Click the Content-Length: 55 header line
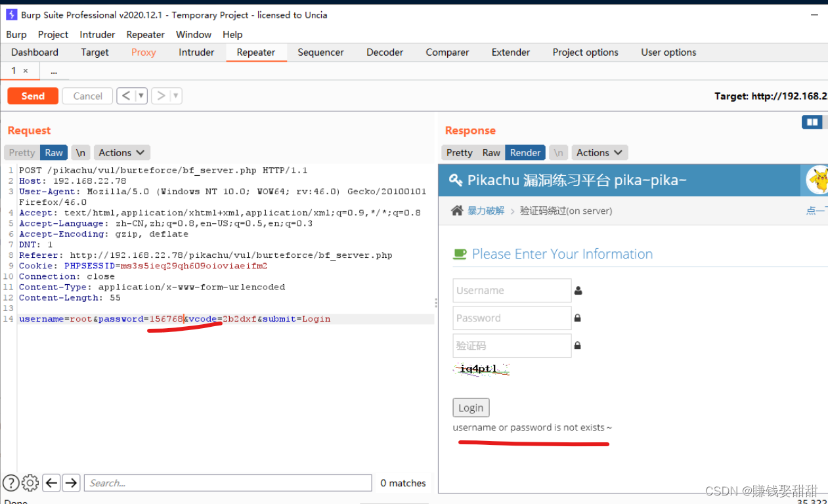Viewport: 828px width, 504px height. pos(70,297)
